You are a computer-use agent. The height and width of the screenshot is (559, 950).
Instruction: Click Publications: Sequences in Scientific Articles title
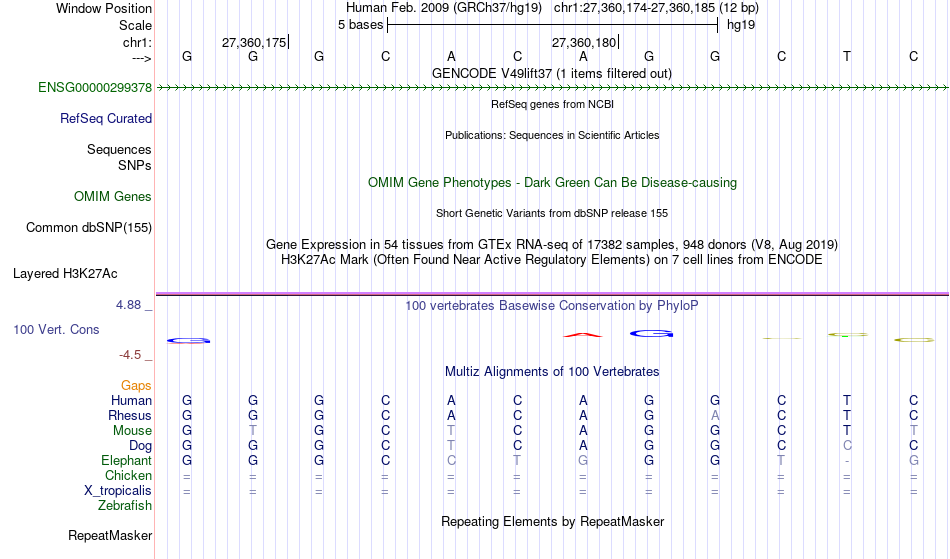point(552,135)
